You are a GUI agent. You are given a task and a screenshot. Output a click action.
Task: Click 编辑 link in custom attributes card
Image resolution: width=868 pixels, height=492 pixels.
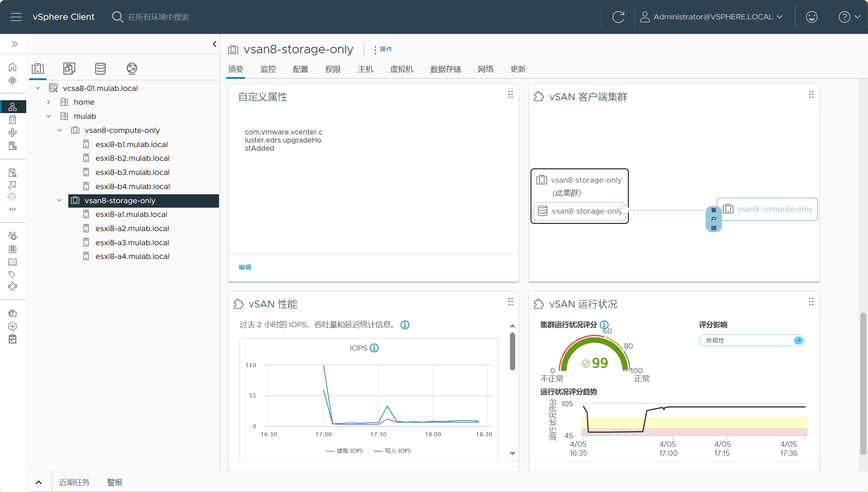coord(245,267)
